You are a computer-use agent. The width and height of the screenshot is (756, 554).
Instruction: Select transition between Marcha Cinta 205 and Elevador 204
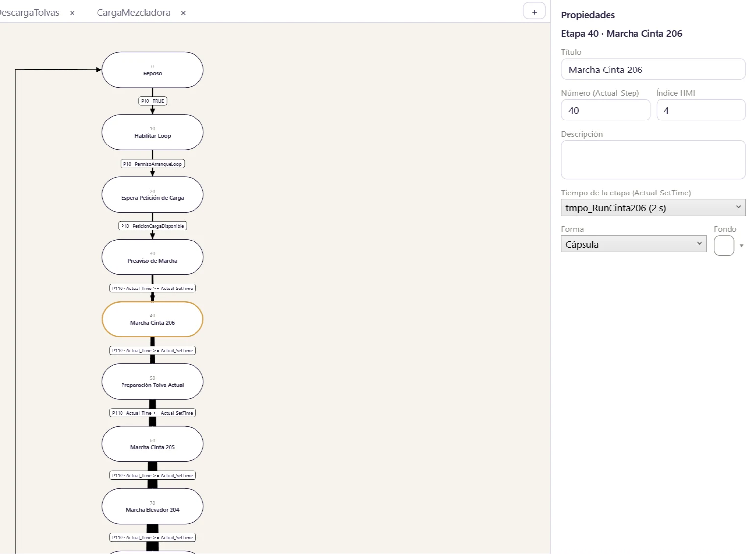coord(152,475)
